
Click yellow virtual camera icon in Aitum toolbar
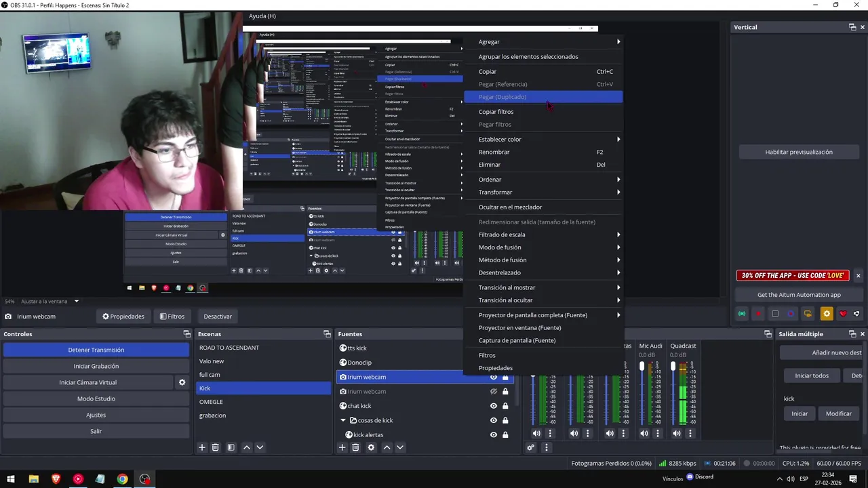(808, 314)
